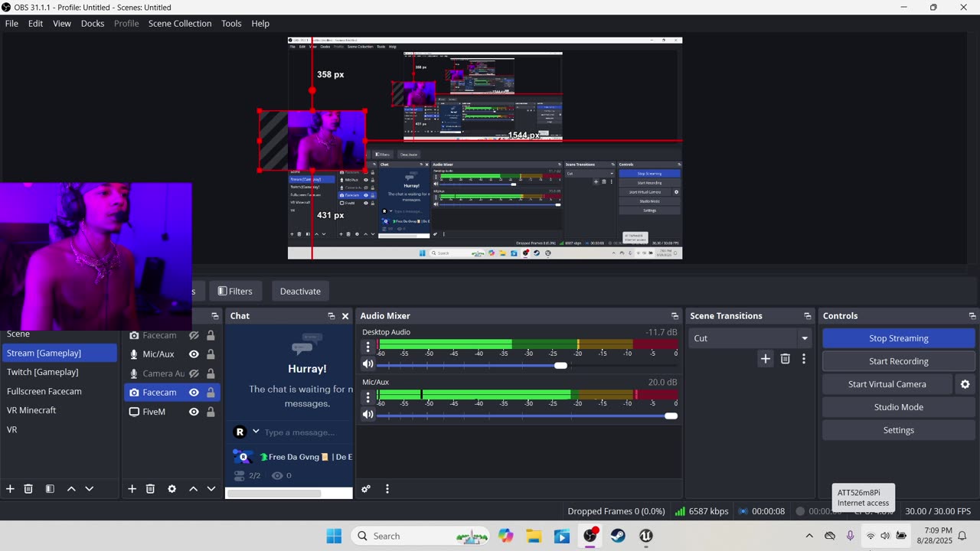
Task: Click the Stop Streaming button
Action: tap(899, 338)
